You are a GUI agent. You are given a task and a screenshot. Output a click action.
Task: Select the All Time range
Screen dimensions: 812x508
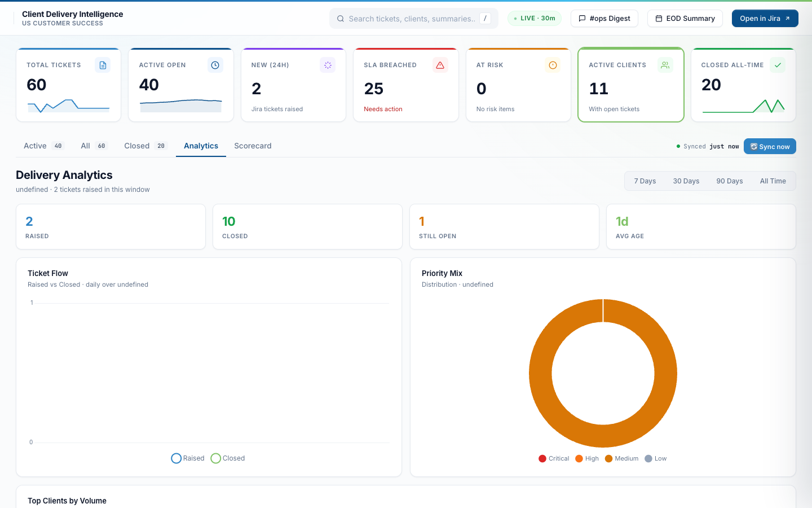point(773,181)
